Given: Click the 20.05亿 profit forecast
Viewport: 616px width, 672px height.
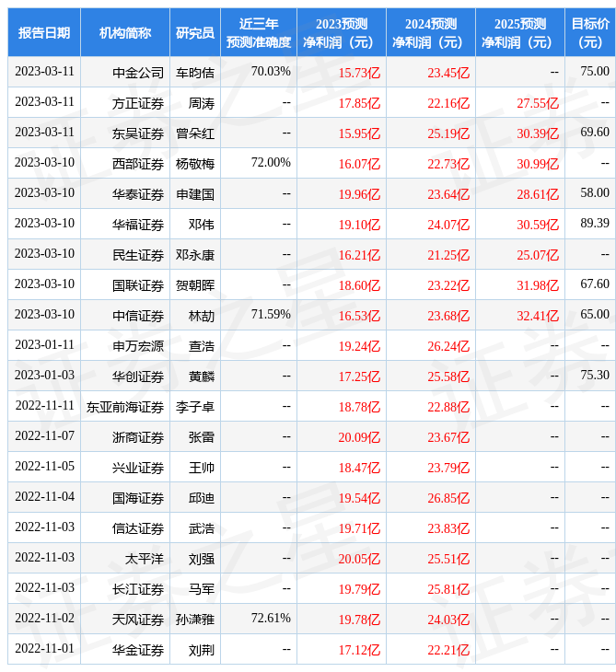Looking at the screenshot, I should [359, 559].
